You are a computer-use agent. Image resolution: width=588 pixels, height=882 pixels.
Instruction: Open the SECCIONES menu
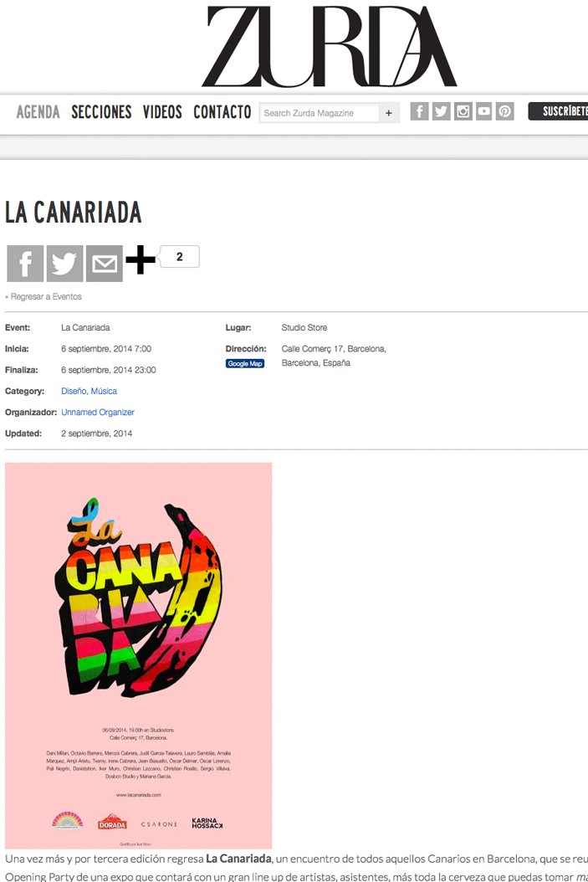coord(101,112)
